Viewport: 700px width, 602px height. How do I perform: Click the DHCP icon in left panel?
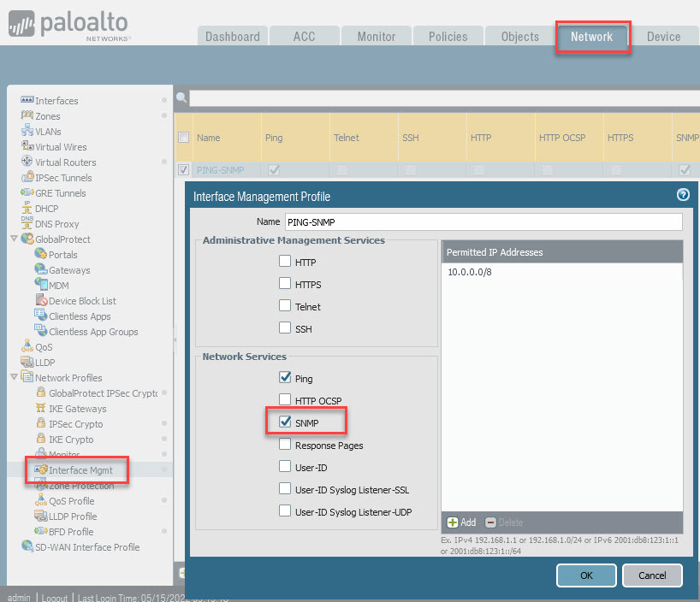[x=27, y=209]
